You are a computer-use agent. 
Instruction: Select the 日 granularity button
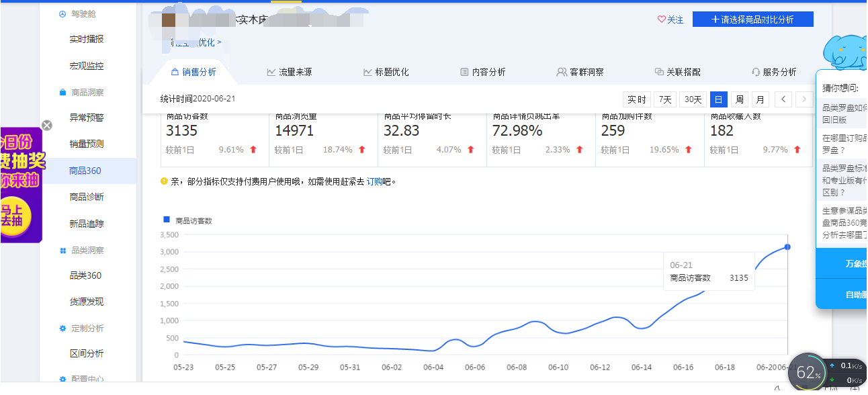pos(718,99)
